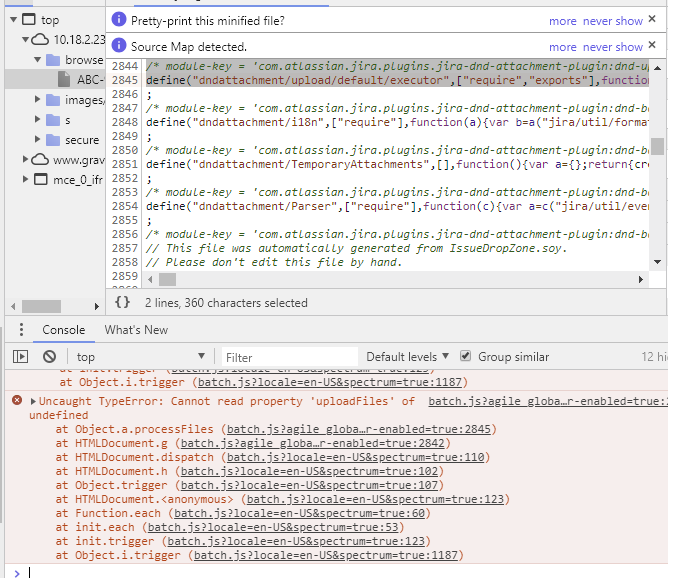Collapse the 10.18.2.23 domain node
The width and height of the screenshot is (700, 578).
click(25, 40)
